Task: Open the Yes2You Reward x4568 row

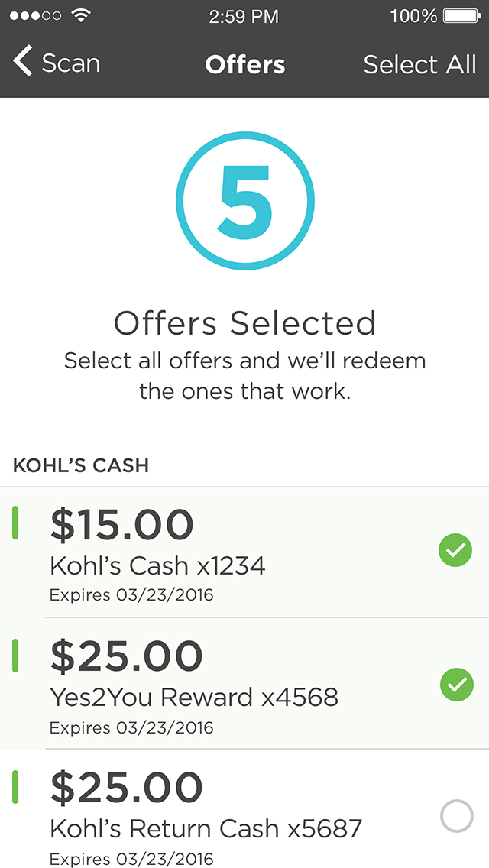Action: click(x=244, y=684)
